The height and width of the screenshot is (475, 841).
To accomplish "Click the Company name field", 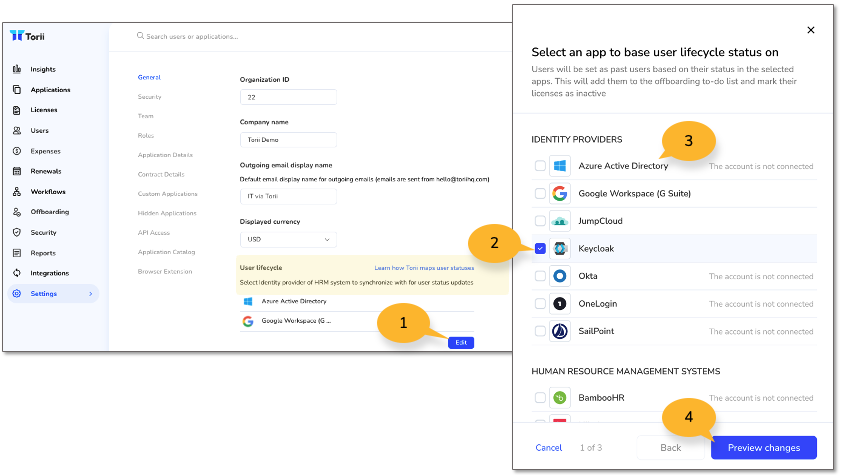I will point(288,139).
